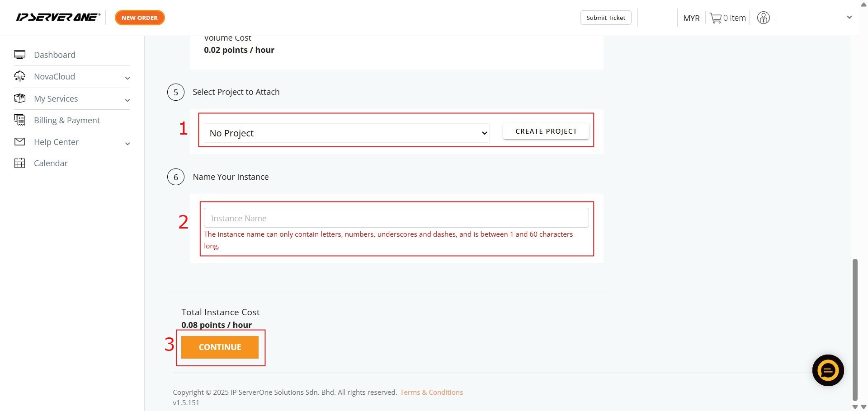Screen dimensions: 868x411
Task: Open the live chat bubble widget
Action: [828, 370]
